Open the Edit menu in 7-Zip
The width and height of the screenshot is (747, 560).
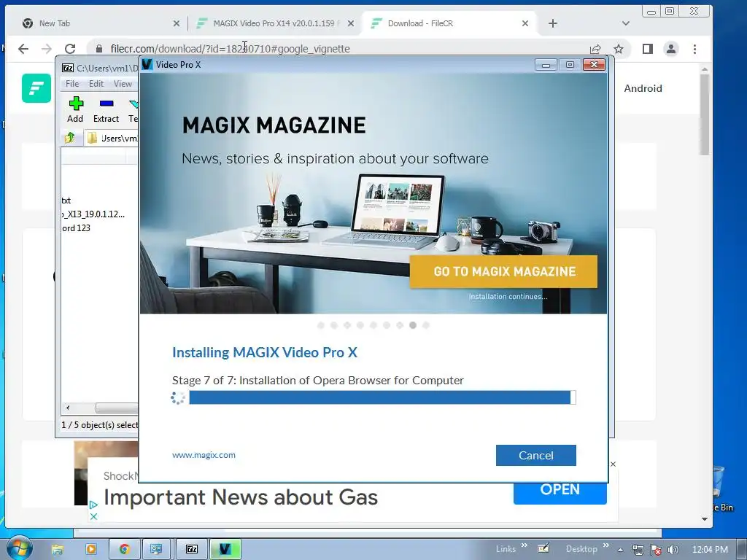[x=96, y=84]
